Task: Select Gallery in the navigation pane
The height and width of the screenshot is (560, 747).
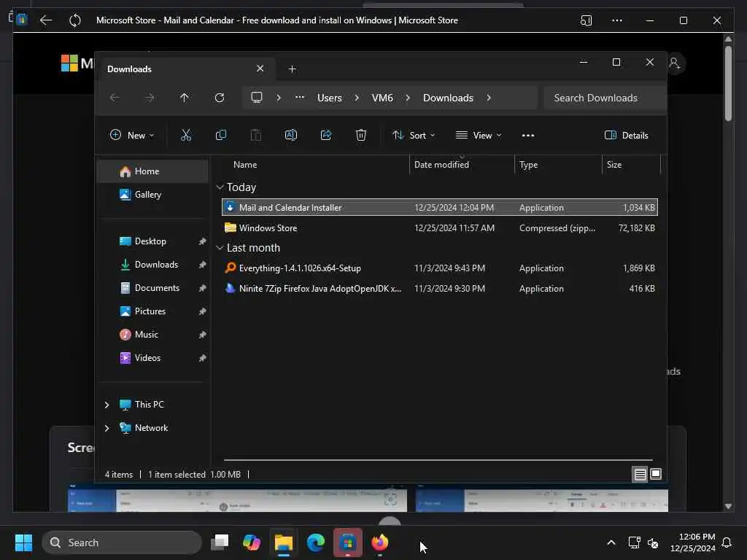Action: click(152, 195)
